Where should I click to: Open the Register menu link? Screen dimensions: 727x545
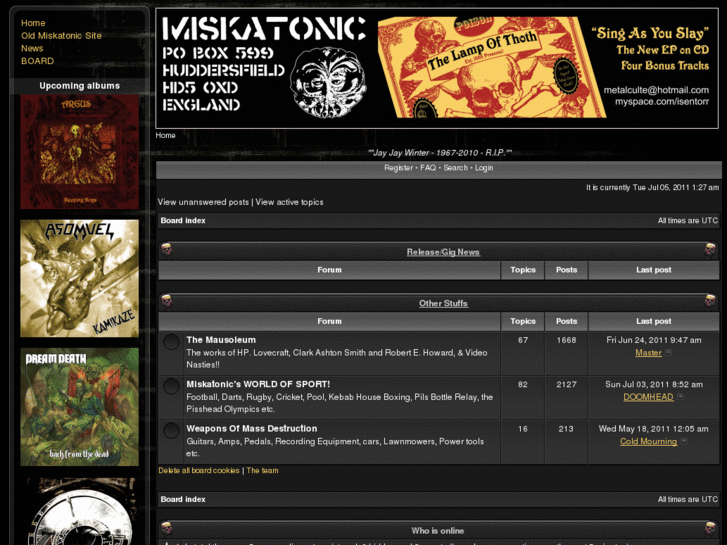(398, 168)
